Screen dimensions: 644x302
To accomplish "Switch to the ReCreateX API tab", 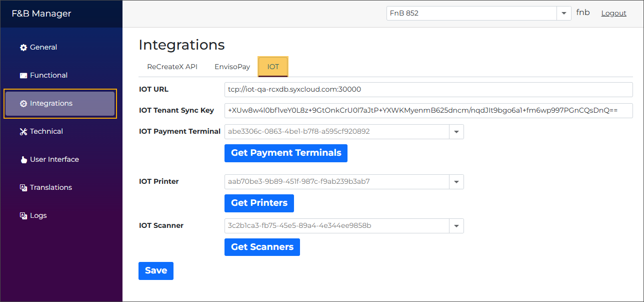I will tap(172, 66).
